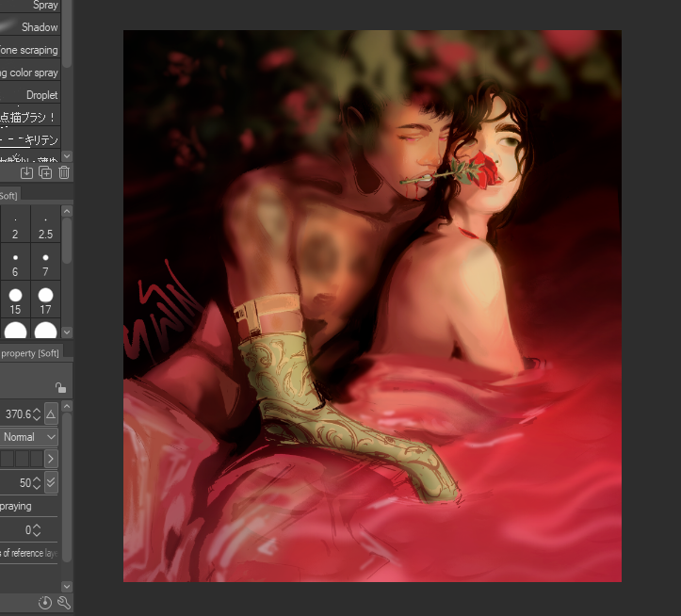Choose brush size preset 6
The height and width of the screenshot is (616, 681).
click(15, 262)
